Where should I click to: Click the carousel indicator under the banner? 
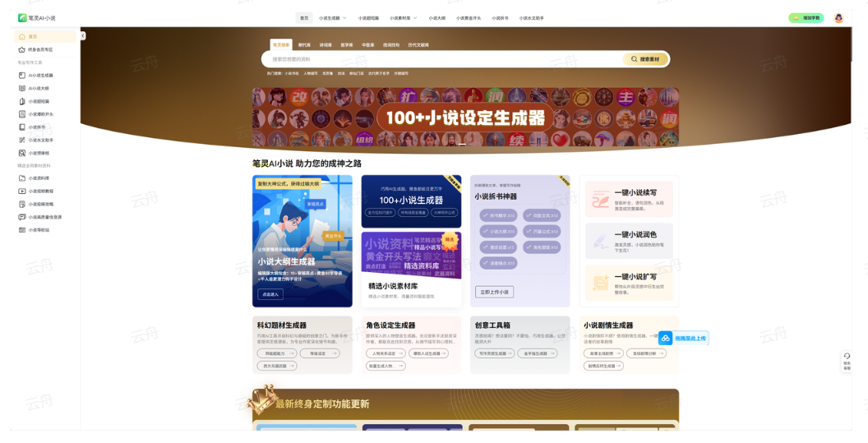click(x=462, y=144)
